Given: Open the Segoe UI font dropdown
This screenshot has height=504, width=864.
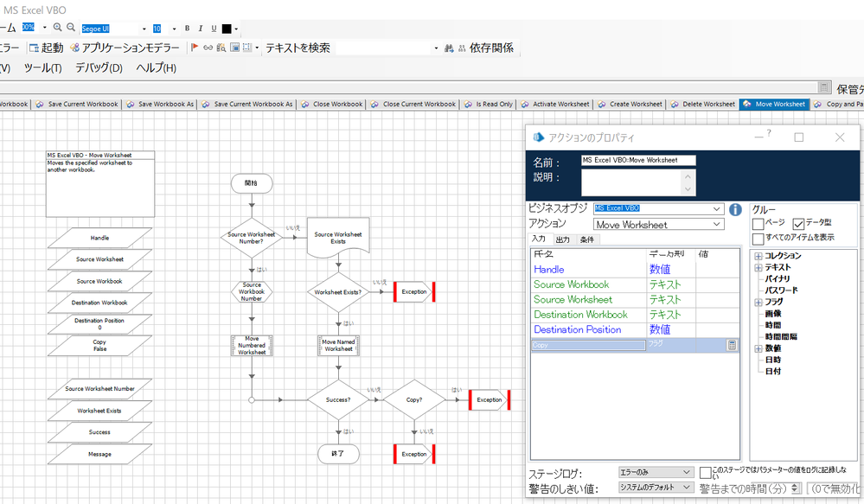Looking at the screenshot, I should [x=144, y=29].
